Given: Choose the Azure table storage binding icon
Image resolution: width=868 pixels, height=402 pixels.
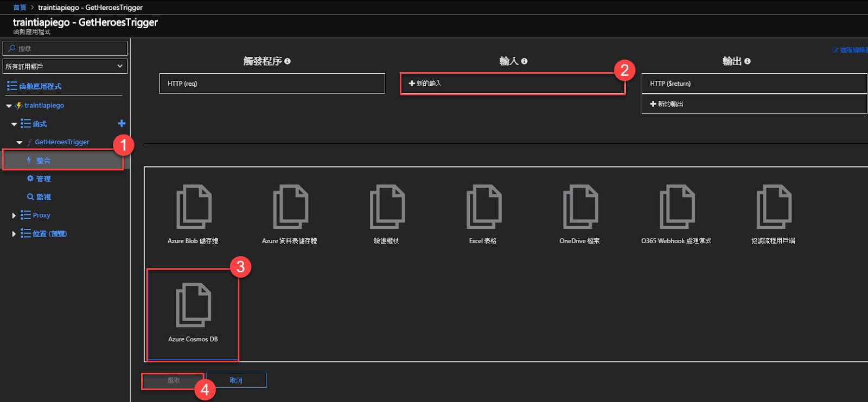Looking at the screenshot, I should pyautogui.click(x=290, y=206).
